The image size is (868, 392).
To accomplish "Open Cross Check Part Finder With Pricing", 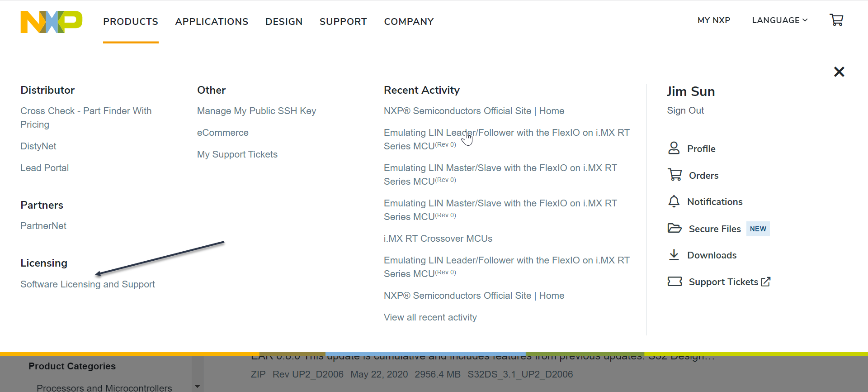I will (86, 118).
